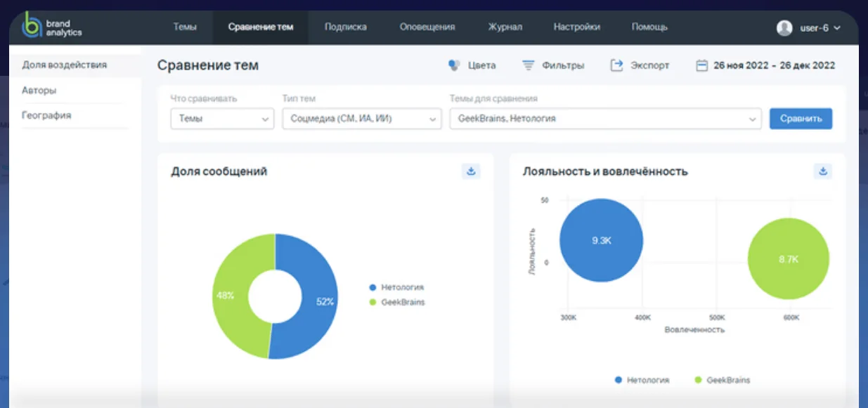The width and height of the screenshot is (868, 408).
Task: Open the Цвета color settings icon
Action: [x=454, y=65]
